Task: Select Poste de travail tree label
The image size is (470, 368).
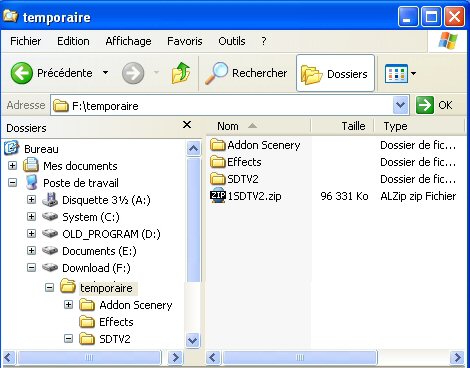Action: pyautogui.click(x=81, y=183)
